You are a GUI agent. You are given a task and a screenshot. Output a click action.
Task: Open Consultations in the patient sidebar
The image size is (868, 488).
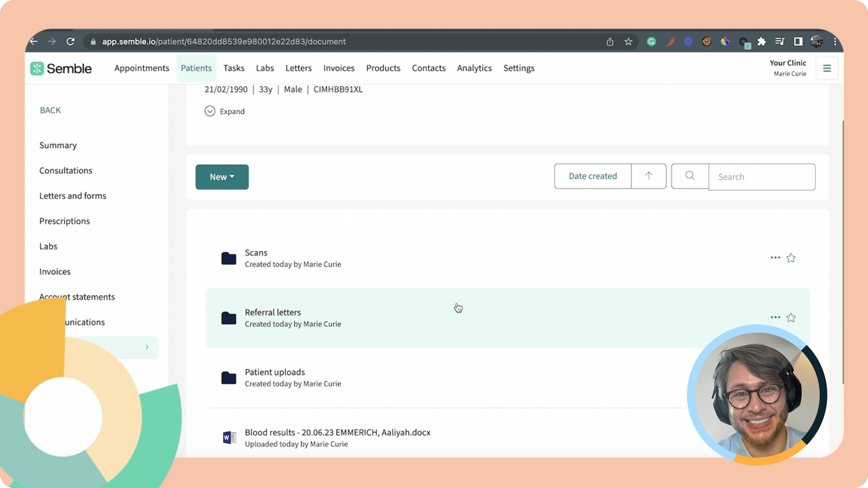click(x=66, y=171)
